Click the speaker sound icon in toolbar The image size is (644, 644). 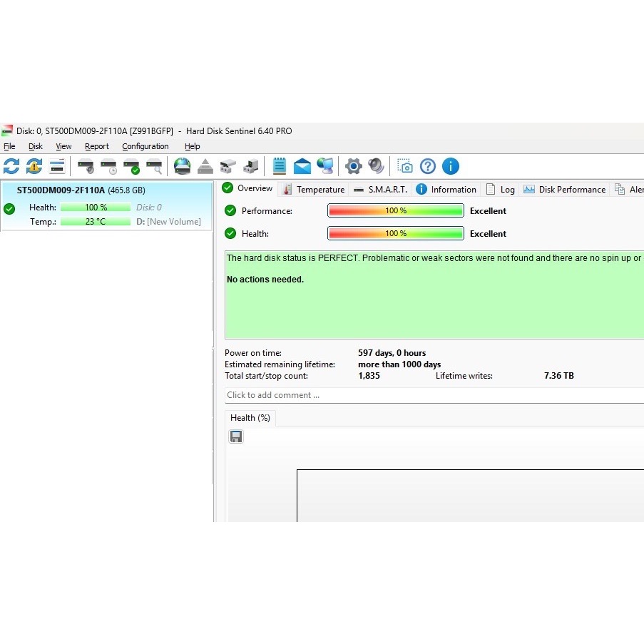[x=377, y=166]
